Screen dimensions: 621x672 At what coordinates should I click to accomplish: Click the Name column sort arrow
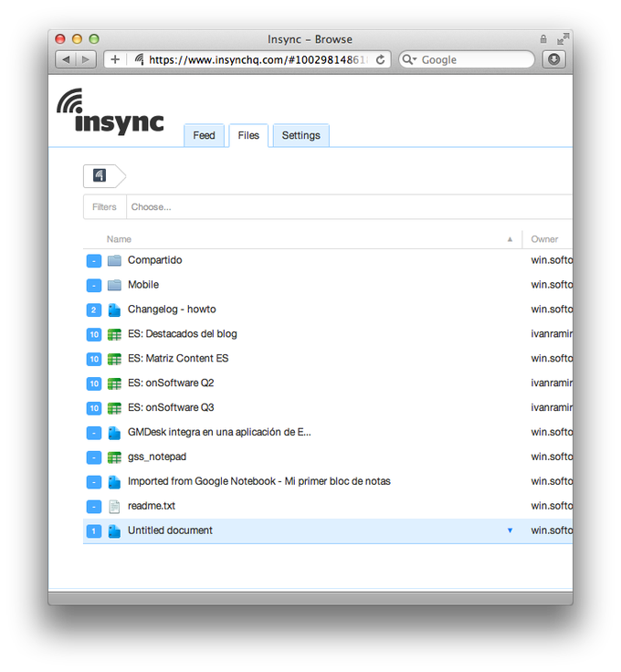[x=510, y=239]
